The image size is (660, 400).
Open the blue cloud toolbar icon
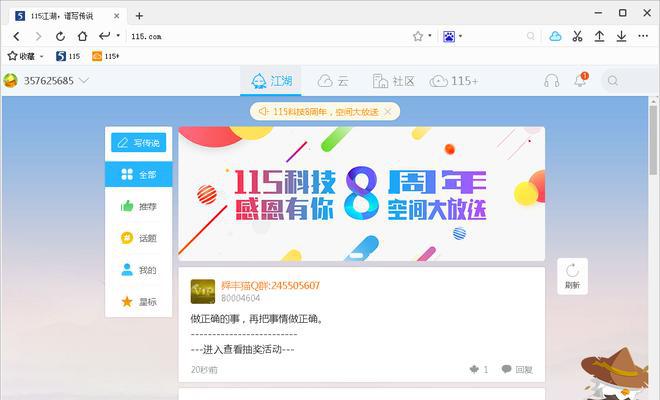point(555,37)
